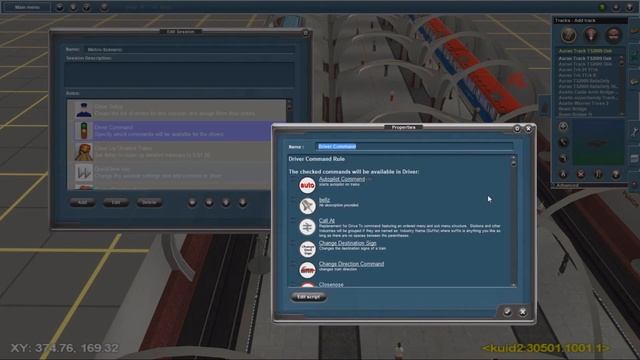Expand the Advanced section in the Tracks panel

click(x=567, y=185)
